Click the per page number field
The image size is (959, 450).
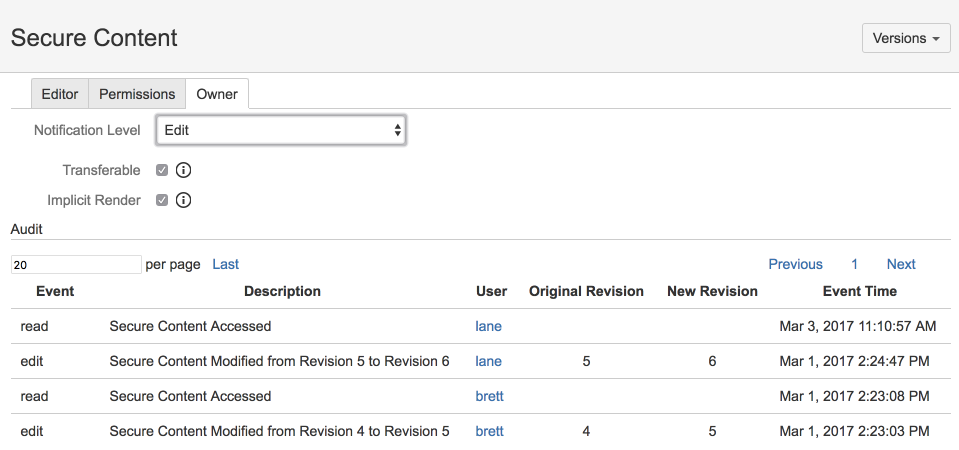click(x=76, y=265)
